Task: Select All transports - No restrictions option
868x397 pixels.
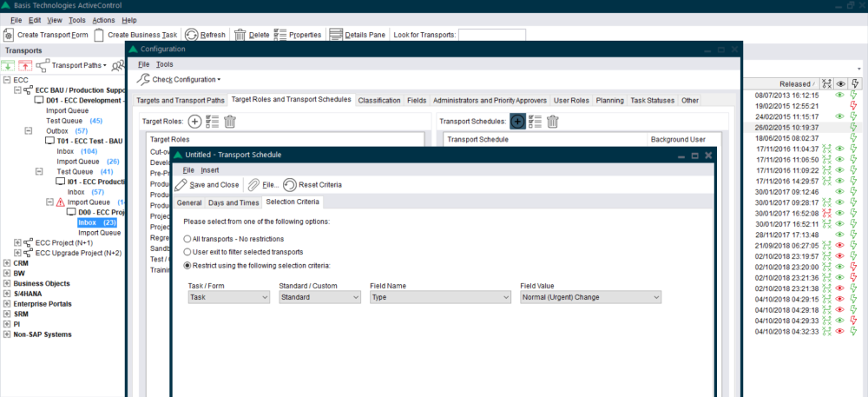Action: point(187,239)
